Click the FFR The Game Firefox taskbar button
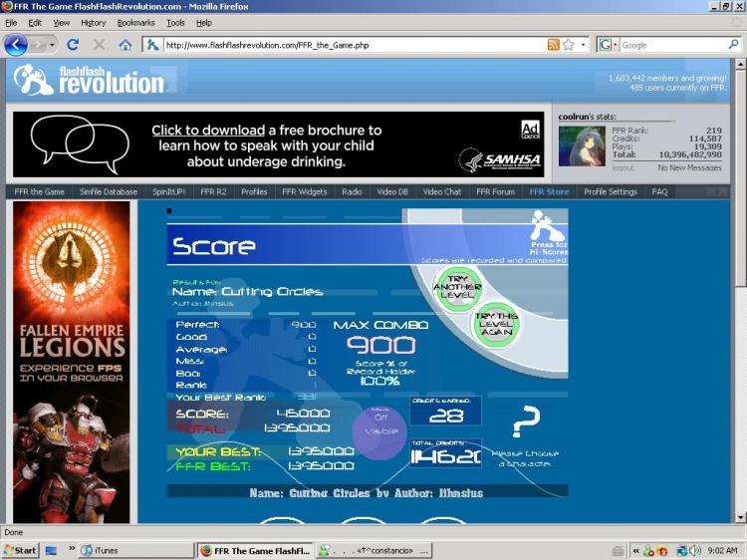Image resolution: width=747 pixels, height=560 pixels. click(x=256, y=550)
